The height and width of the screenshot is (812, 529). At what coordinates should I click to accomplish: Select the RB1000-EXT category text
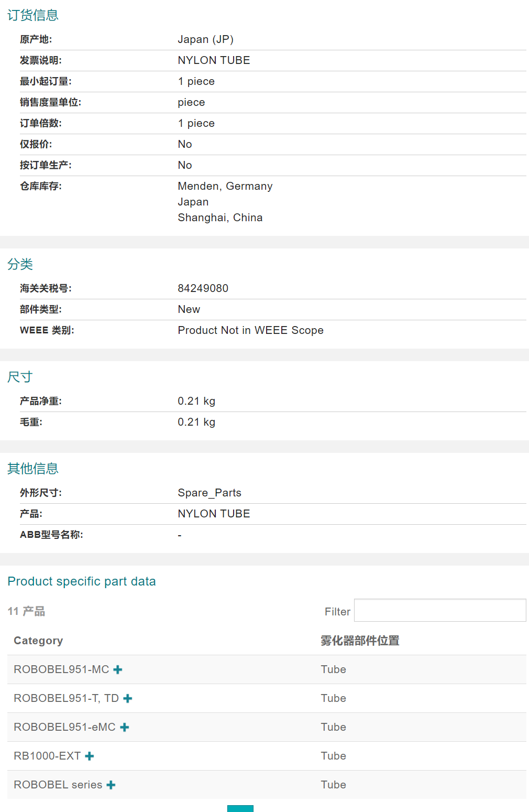pos(47,756)
